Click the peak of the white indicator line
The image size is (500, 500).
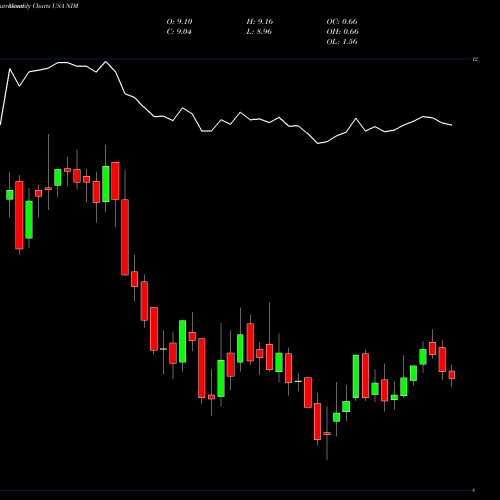pyautogui.click(x=106, y=62)
